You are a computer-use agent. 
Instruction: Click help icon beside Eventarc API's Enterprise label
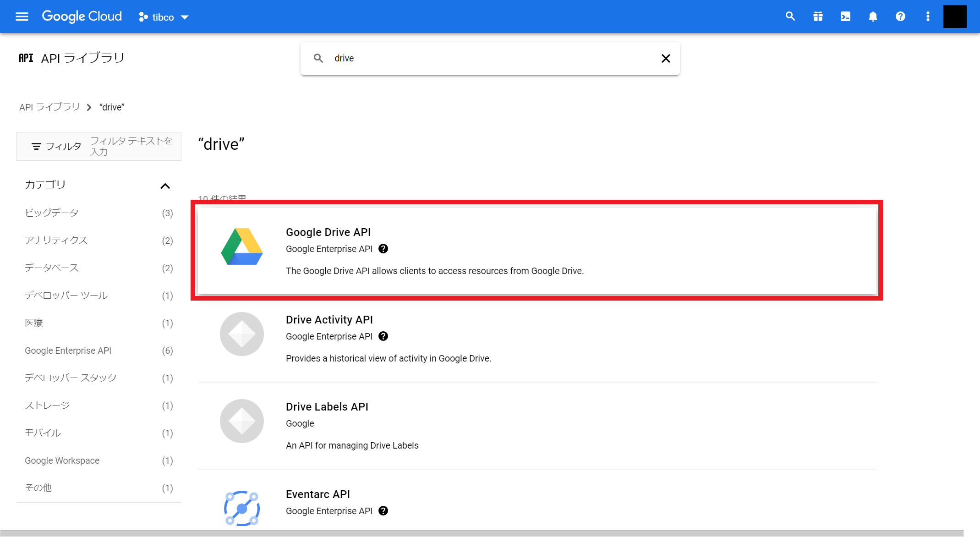pos(383,511)
